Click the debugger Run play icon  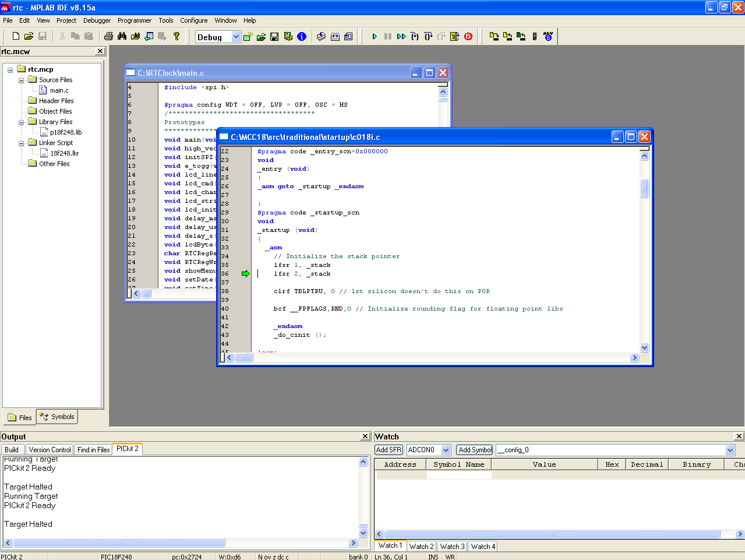pos(375,36)
